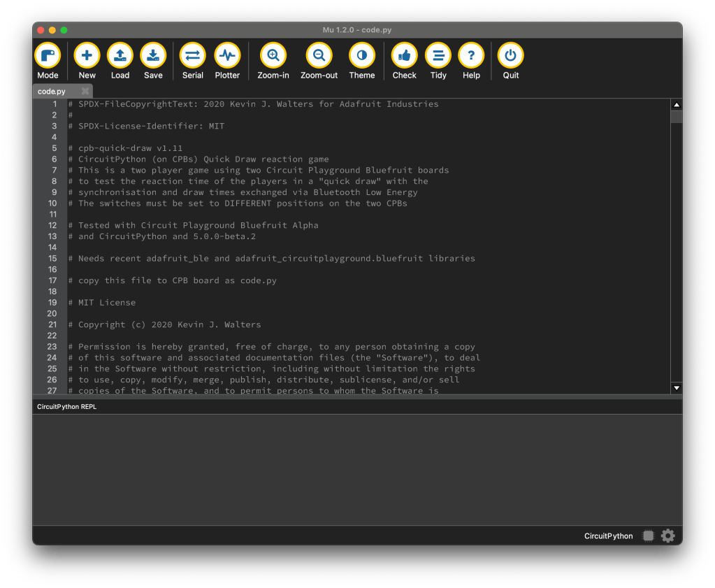Toggle the Serial connection panel
The width and height of the screenshot is (715, 588).
coord(192,56)
